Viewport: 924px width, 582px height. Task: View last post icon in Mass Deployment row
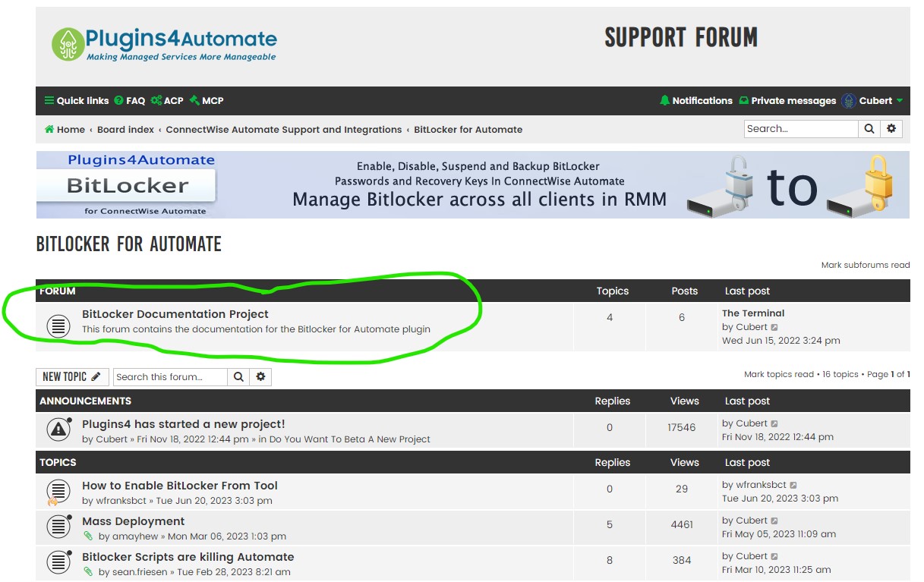[x=774, y=521]
